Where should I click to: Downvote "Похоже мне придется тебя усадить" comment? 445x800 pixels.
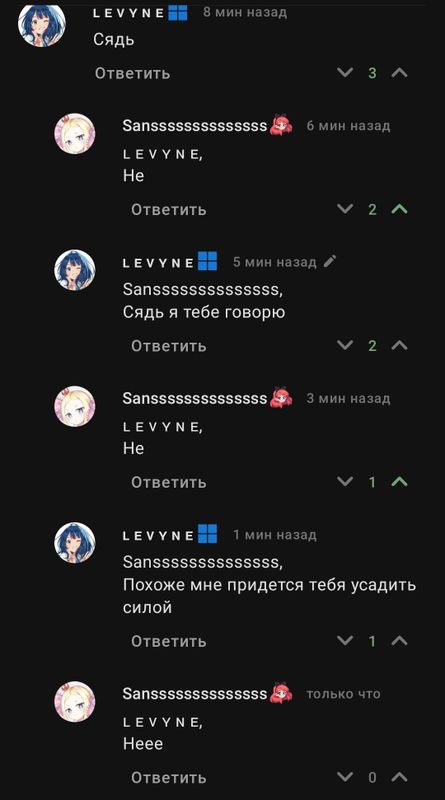pos(345,640)
